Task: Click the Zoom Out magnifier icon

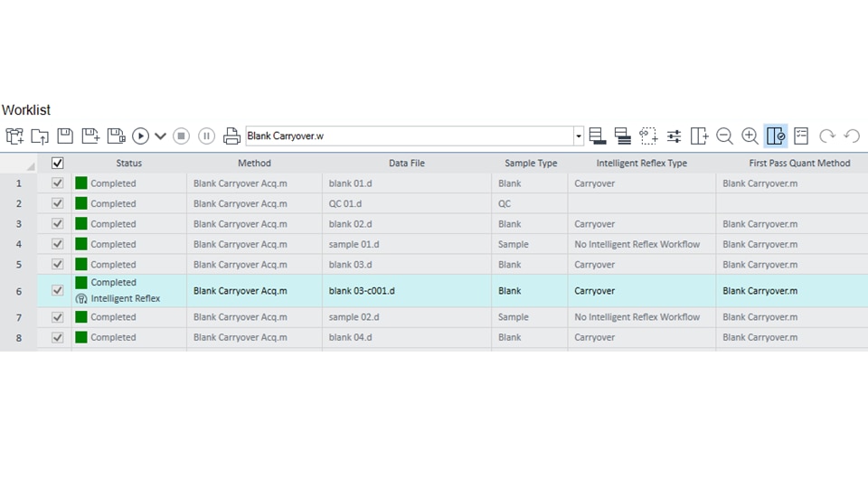Action: tap(724, 136)
